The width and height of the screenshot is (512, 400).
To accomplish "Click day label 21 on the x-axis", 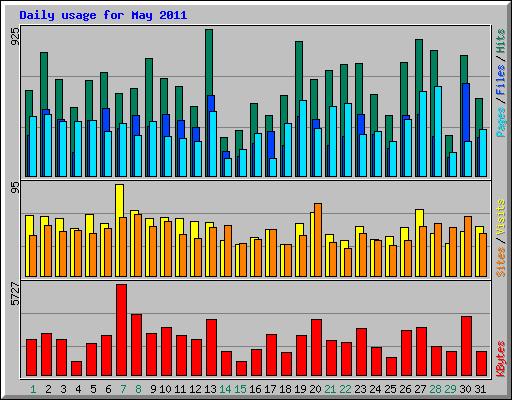I will 330,389.
